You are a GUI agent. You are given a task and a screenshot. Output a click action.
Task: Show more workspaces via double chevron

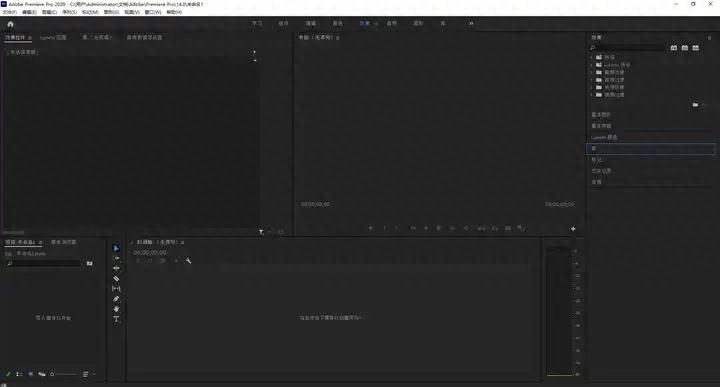tap(471, 23)
